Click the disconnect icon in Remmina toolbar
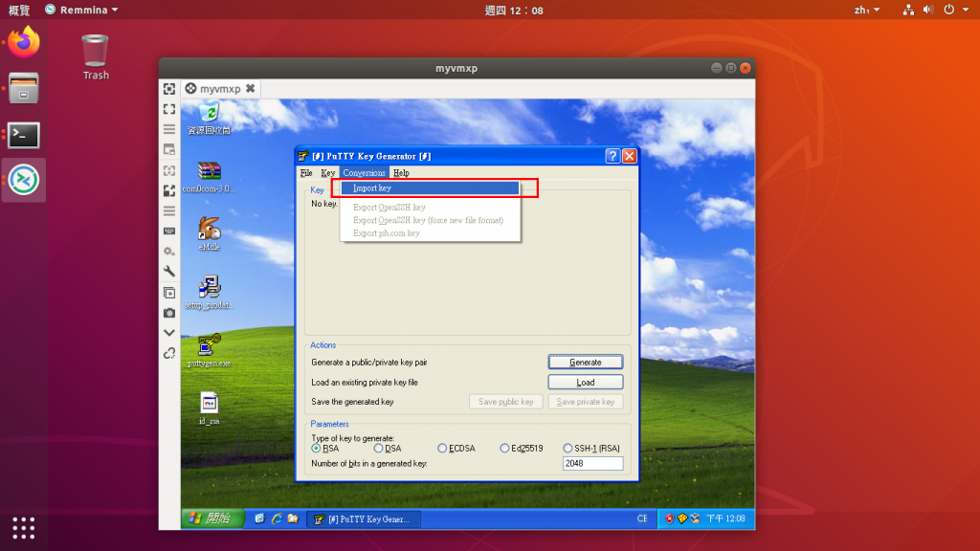The height and width of the screenshot is (551, 980). point(169,354)
